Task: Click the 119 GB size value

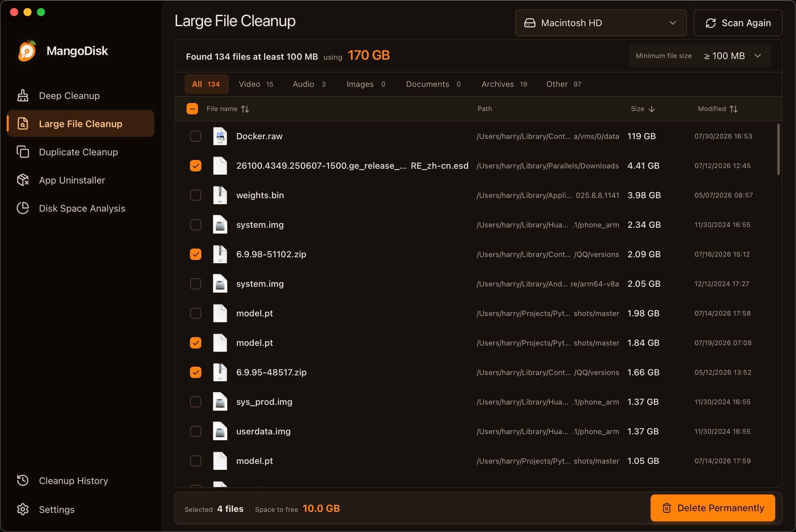Action: [x=641, y=136]
